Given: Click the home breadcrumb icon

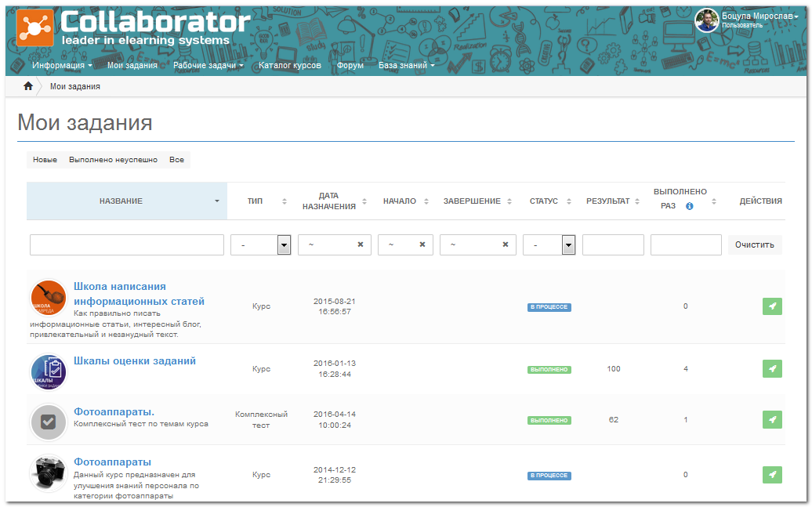Looking at the screenshot, I should (27, 86).
